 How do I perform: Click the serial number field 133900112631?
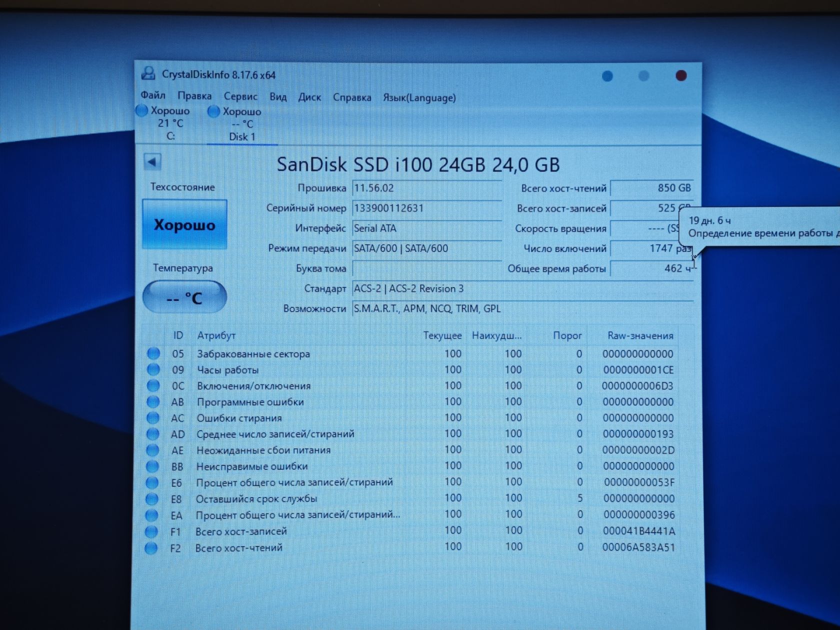point(426,208)
